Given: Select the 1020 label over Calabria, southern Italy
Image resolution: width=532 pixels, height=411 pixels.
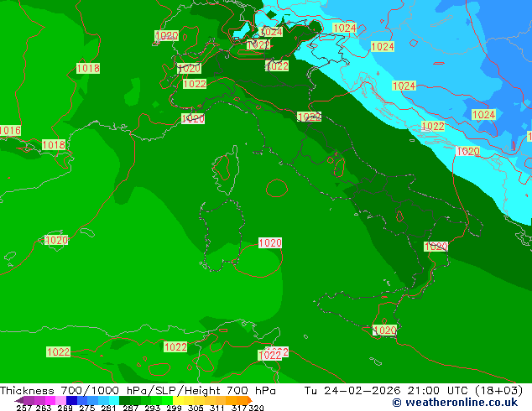Looking at the screenshot, I should tap(436, 247).
